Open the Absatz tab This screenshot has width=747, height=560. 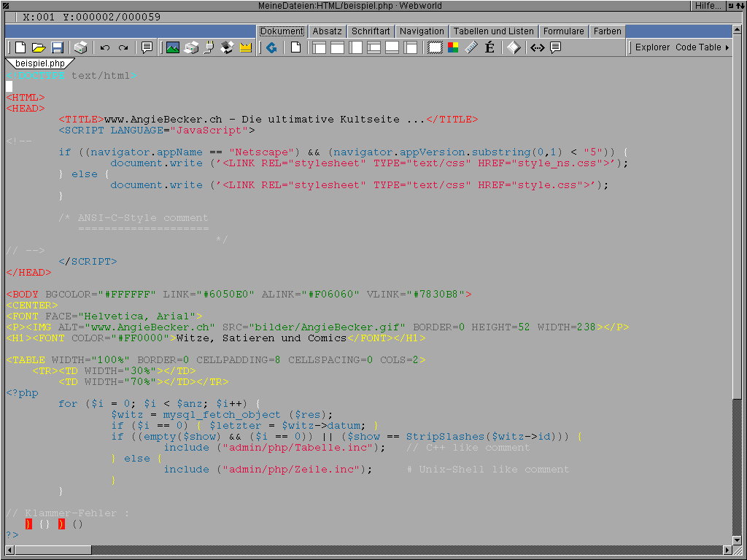tap(328, 31)
